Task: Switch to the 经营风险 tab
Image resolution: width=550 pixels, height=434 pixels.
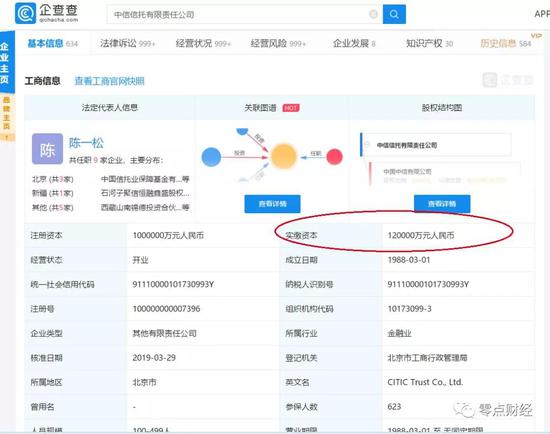Action: tap(279, 43)
